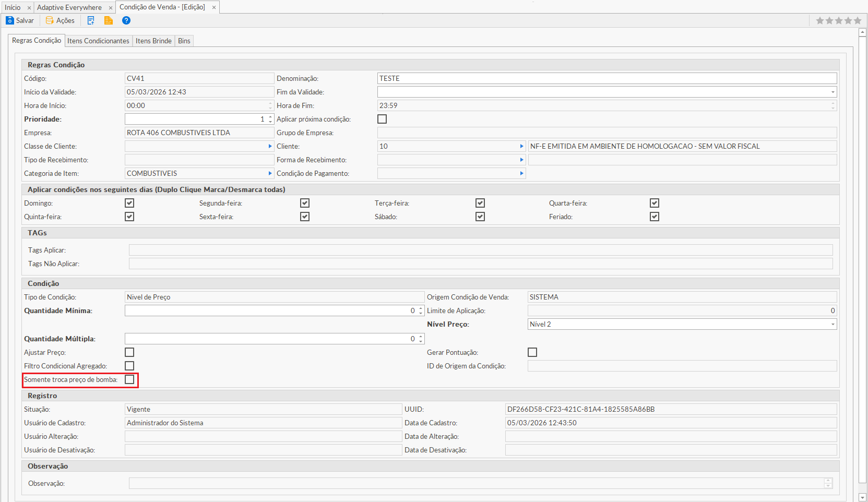Click the Cliente lookup arrow icon
Image resolution: width=868 pixels, height=502 pixels.
click(x=521, y=146)
